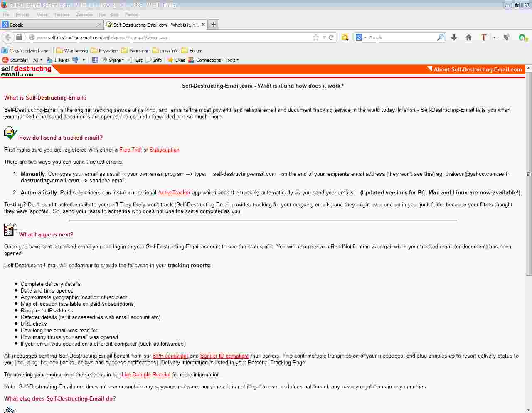
Task: Click the red T toolbar icon
Action: click(x=484, y=37)
